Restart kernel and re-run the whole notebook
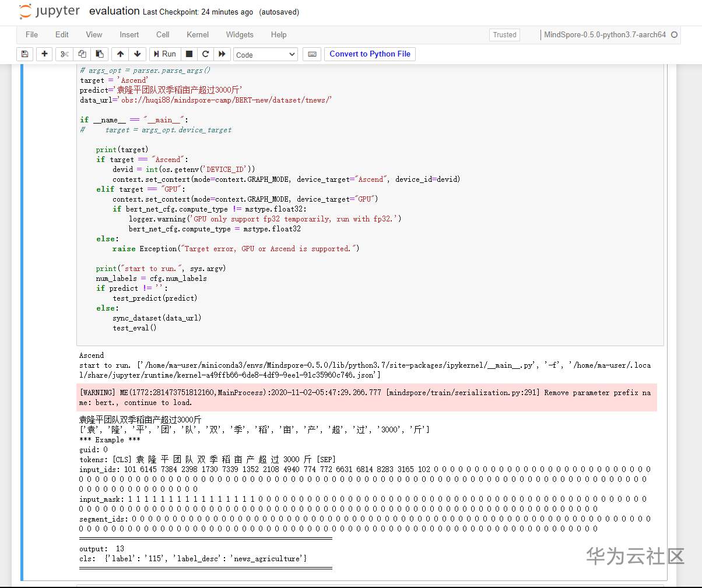The image size is (702, 588). (222, 54)
